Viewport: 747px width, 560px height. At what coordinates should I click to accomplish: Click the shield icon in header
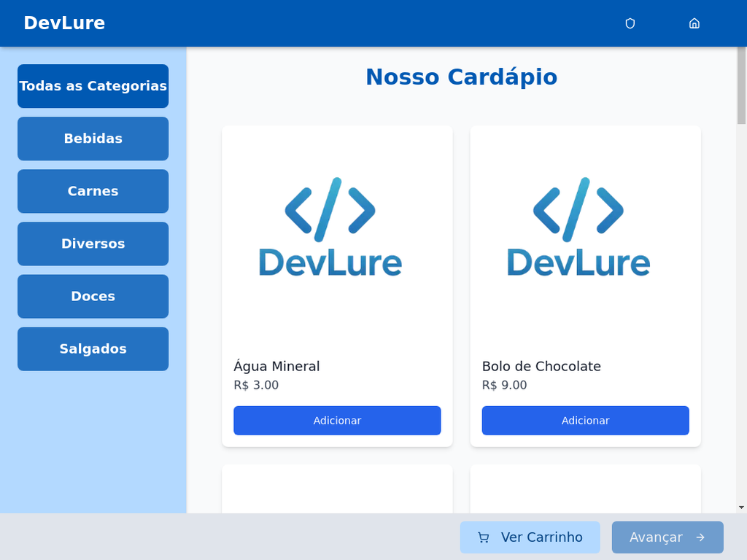point(630,23)
